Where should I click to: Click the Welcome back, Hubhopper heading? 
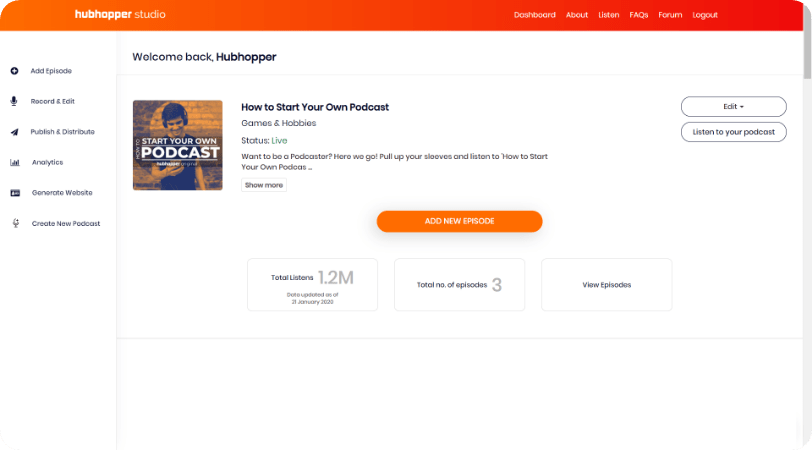[x=204, y=57]
